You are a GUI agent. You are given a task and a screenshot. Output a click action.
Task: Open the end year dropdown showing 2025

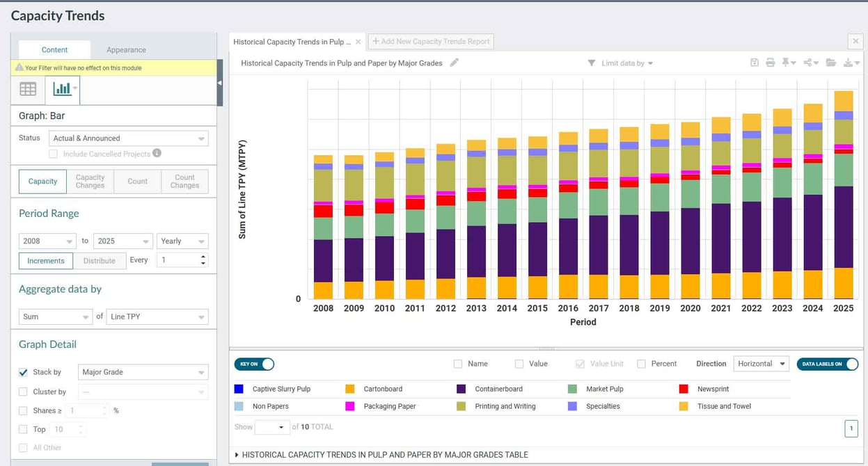pyautogui.click(x=123, y=241)
